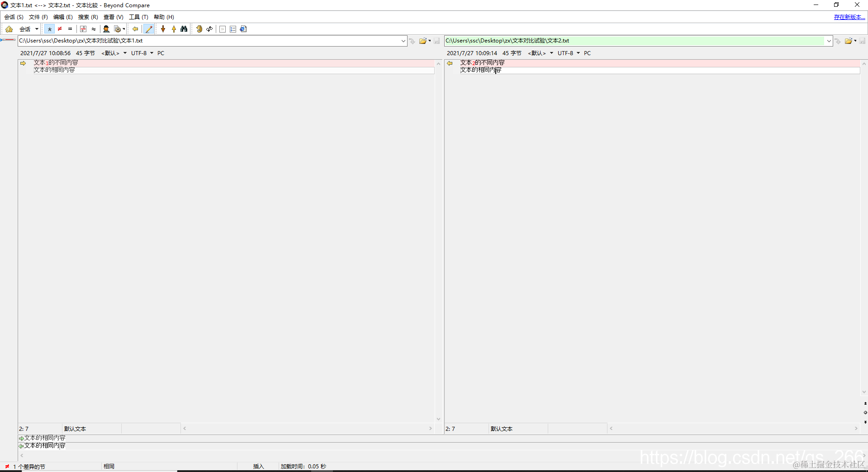Image resolution: width=868 pixels, height=472 pixels.
Task: Toggle Minor differences (≈) button
Action: pos(94,29)
